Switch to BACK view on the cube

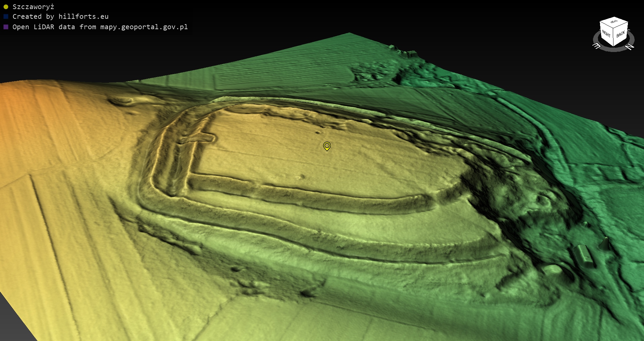coord(621,35)
